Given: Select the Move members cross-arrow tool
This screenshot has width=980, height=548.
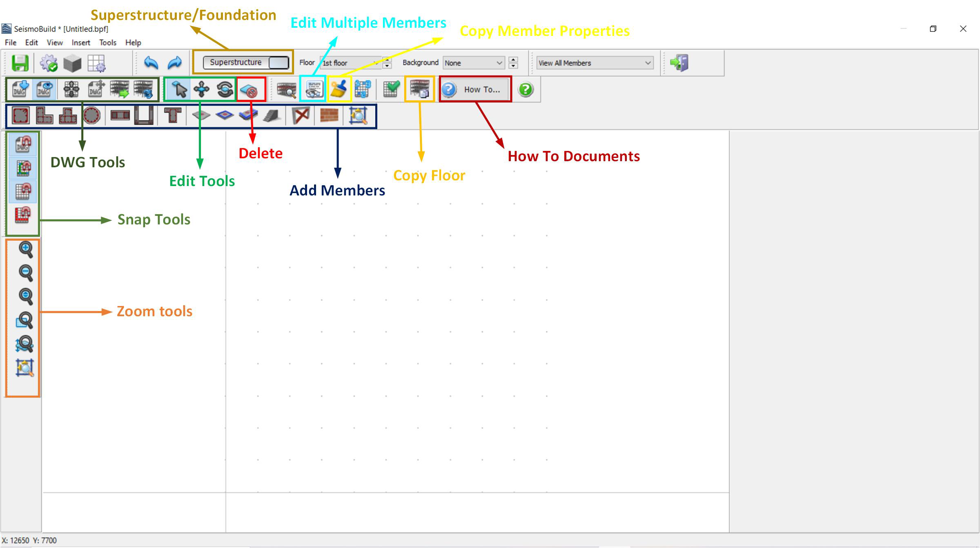Looking at the screenshot, I should coord(201,89).
